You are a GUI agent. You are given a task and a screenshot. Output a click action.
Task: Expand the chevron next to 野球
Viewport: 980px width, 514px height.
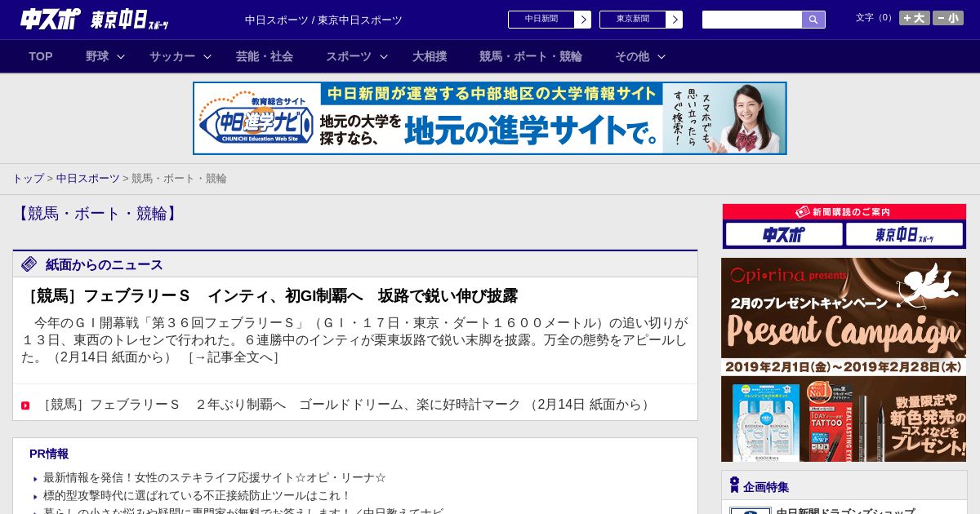pyautogui.click(x=121, y=56)
